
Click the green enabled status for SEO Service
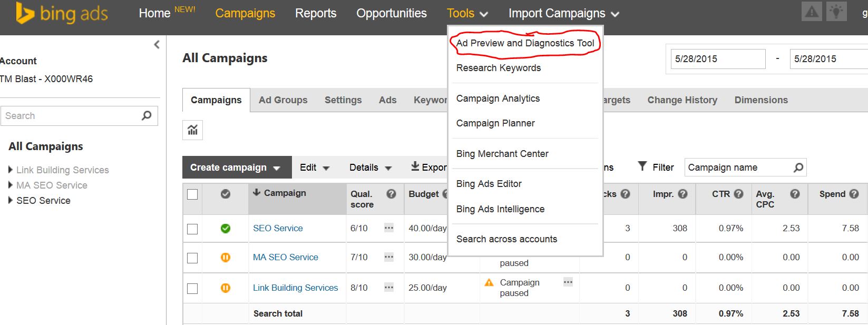(226, 228)
